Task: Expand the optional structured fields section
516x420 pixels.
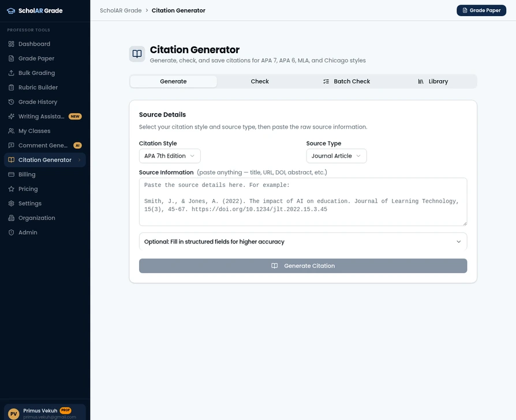Action: click(303, 242)
